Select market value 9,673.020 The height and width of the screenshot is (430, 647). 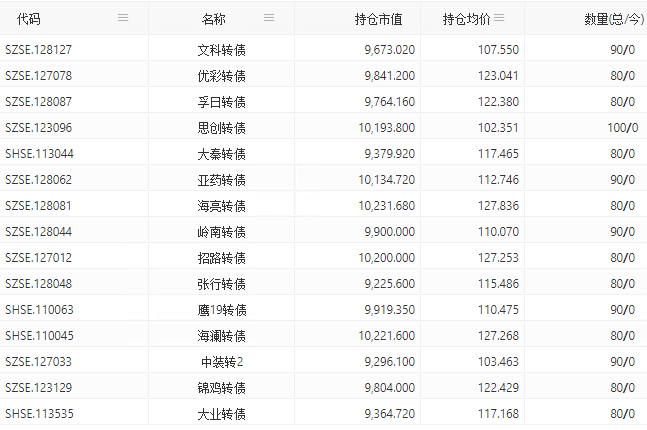[x=390, y=50]
